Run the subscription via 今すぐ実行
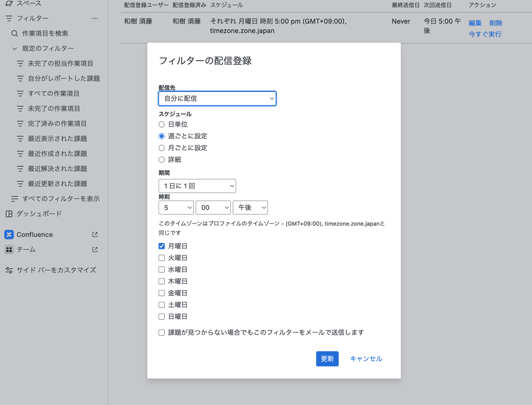532x405 pixels. (484, 33)
